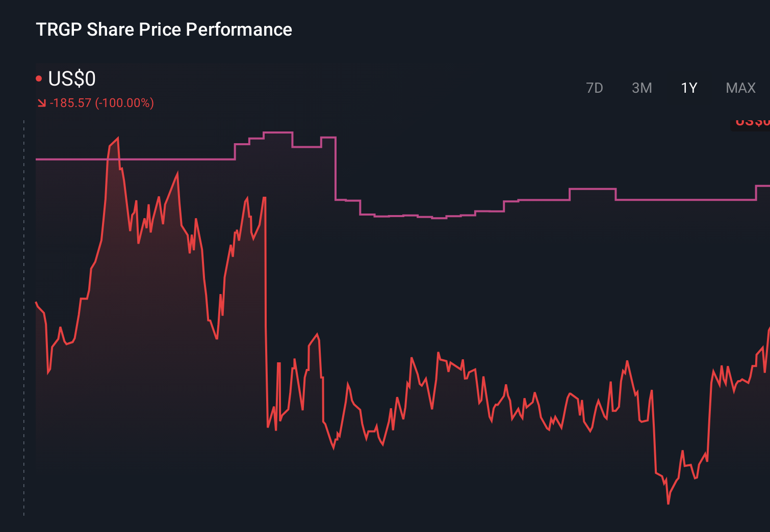
Task: Select the MAX time range
Action: point(740,88)
